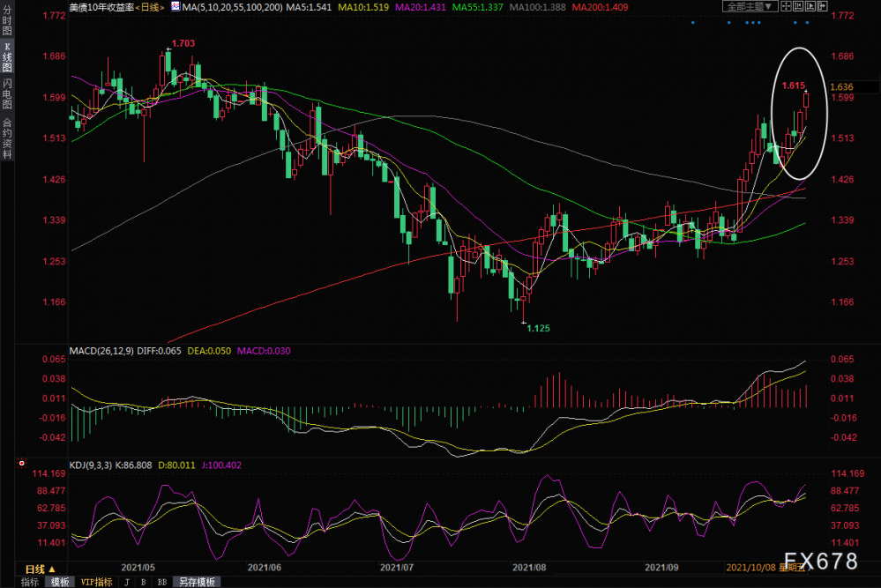The height and width of the screenshot is (588, 881).
Task: Click the MA indicator icon beside the title
Action: click(x=175, y=7)
